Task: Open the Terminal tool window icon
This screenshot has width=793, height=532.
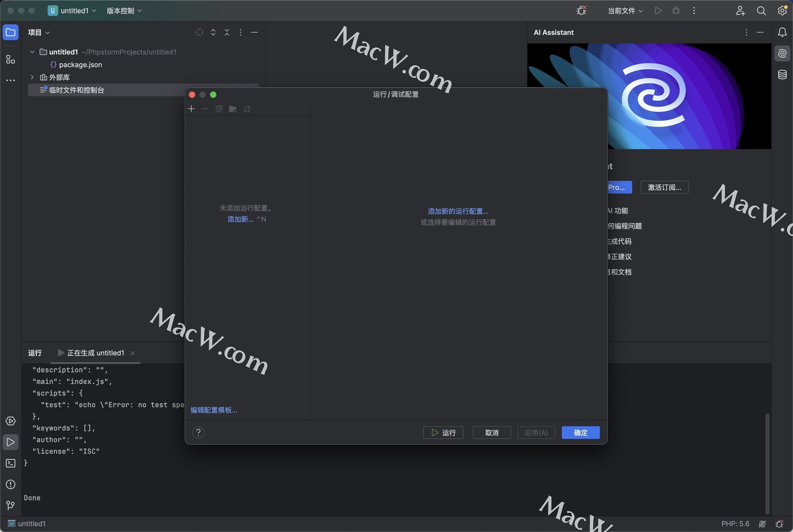Action: coord(11,463)
